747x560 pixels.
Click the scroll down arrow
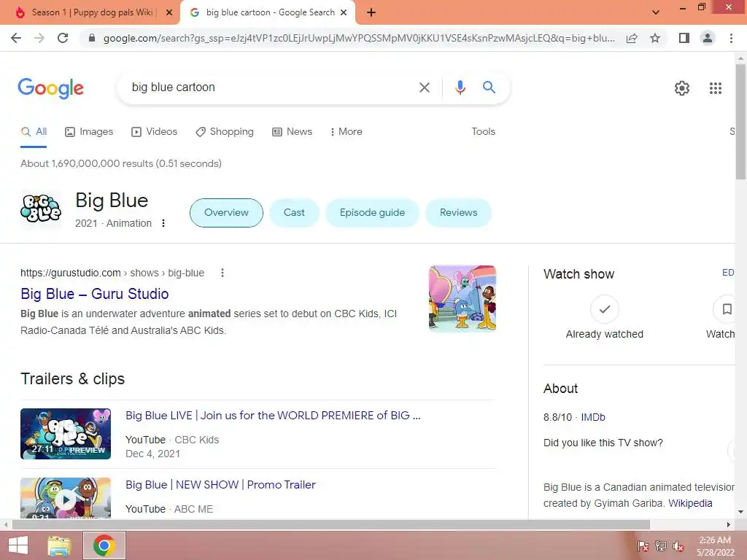point(741,512)
